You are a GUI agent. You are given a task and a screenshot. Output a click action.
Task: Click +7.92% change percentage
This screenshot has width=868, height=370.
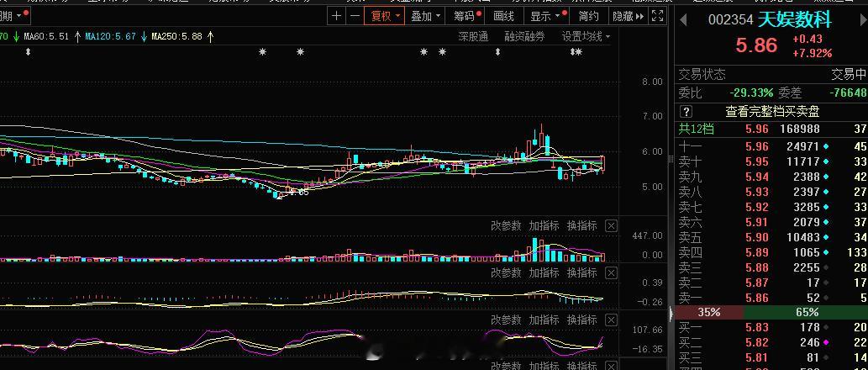(812, 54)
